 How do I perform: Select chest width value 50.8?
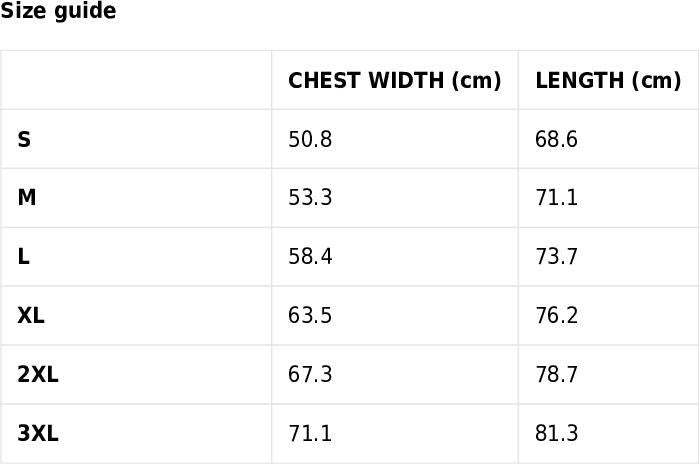310,140
